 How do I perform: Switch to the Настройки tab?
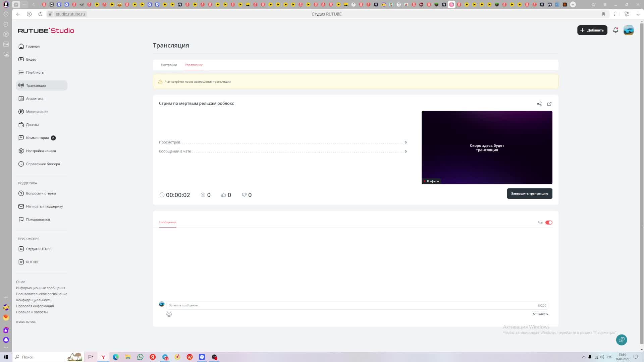169,65
